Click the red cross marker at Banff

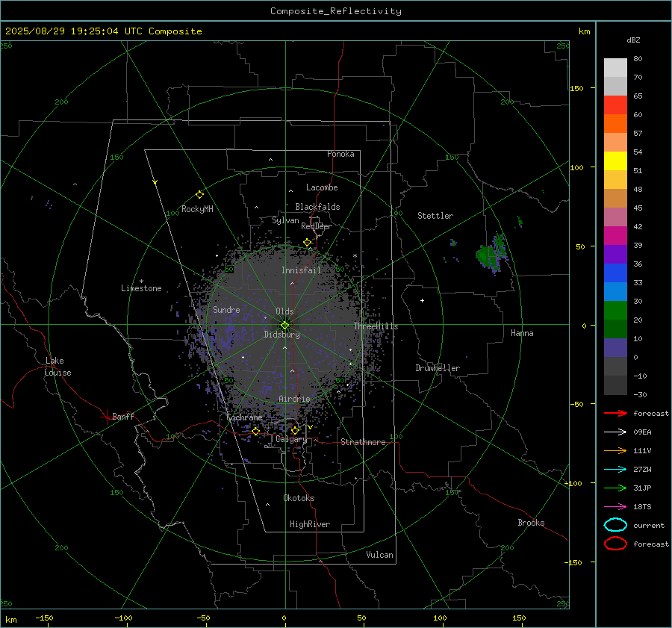click(106, 417)
